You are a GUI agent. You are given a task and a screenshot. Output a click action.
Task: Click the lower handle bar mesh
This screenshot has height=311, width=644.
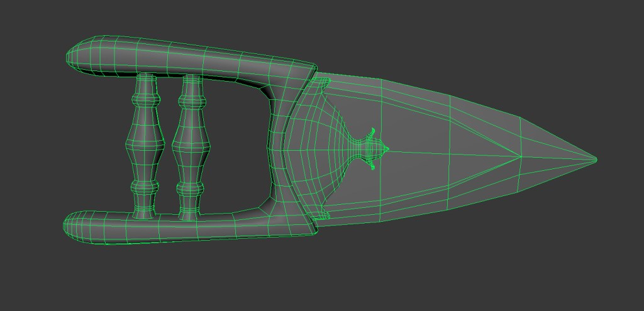[x=189, y=226]
